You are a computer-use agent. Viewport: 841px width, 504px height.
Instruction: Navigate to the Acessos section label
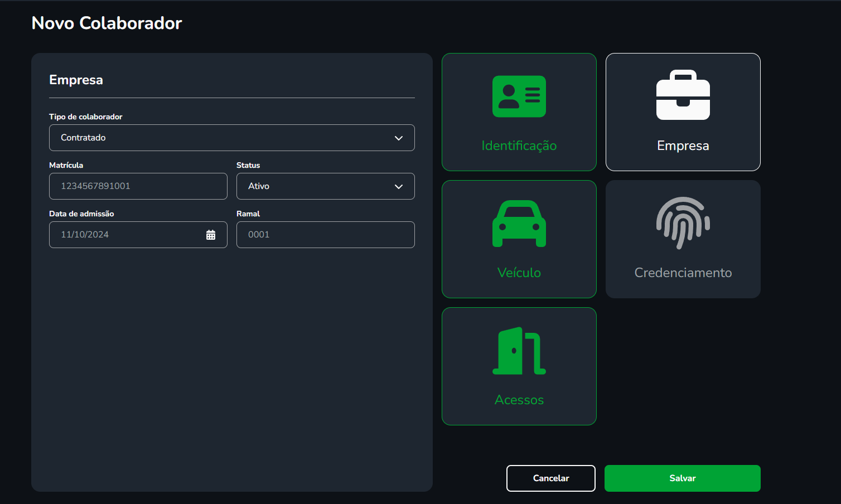point(519,400)
